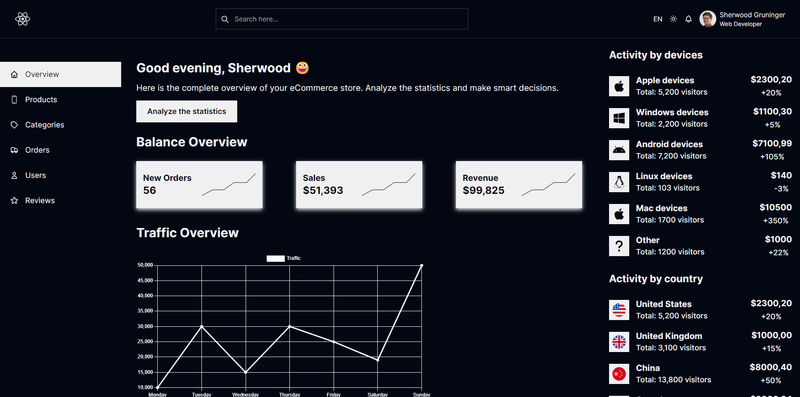Go to the Products page
The height and width of the screenshot is (397, 800).
click(x=61, y=100)
